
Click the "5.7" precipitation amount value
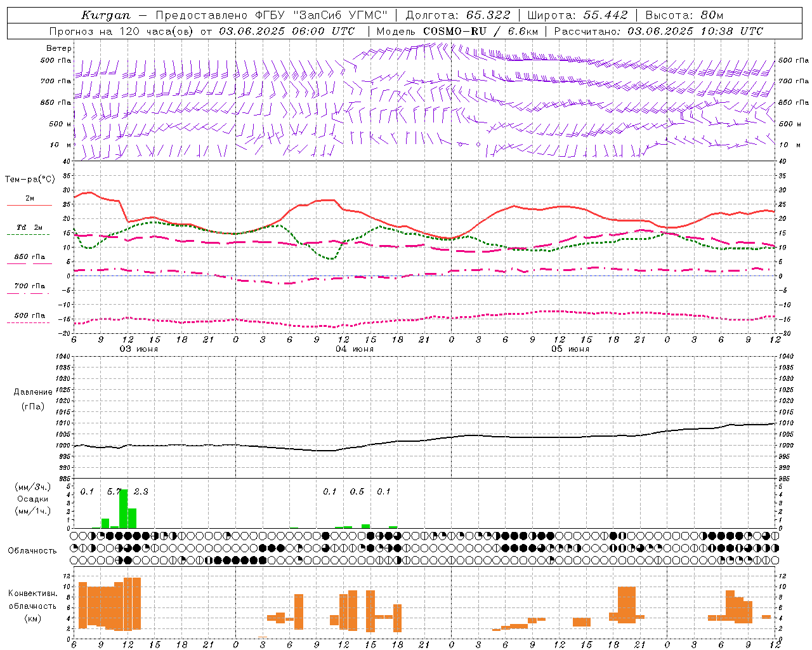(114, 491)
